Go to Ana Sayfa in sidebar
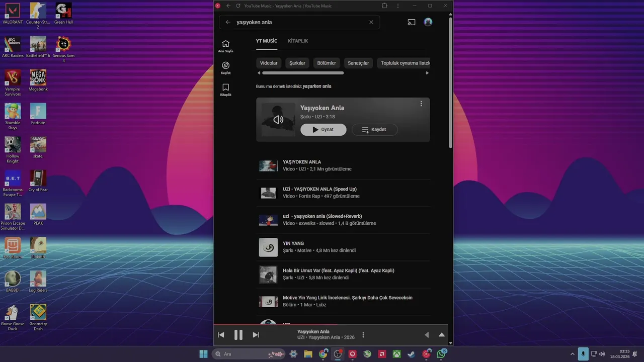The image size is (644, 362). click(225, 46)
